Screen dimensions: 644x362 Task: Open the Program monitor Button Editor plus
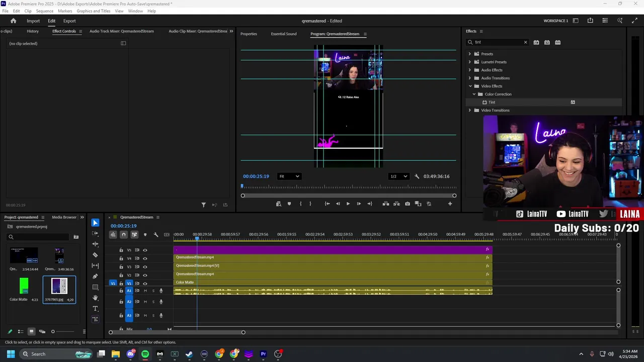[x=450, y=204]
